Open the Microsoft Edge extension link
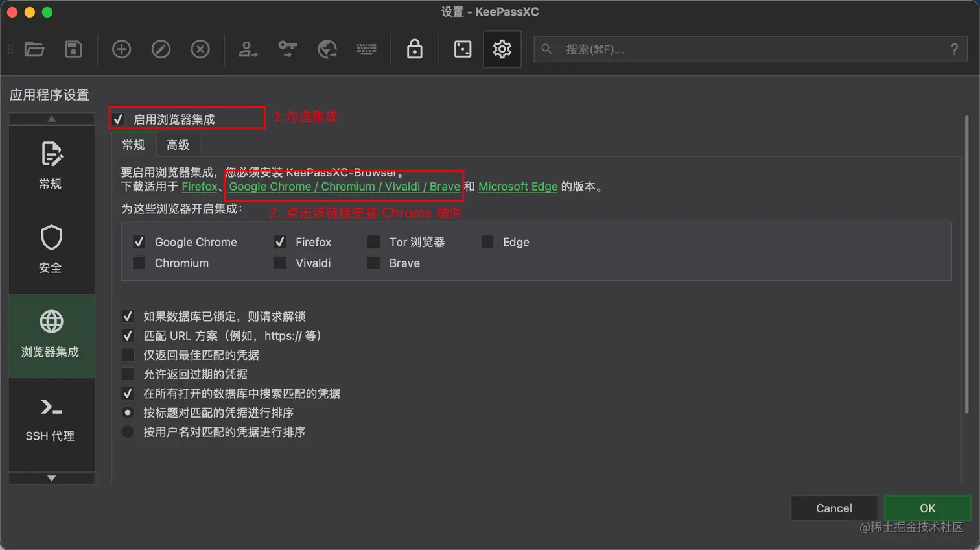Screen dimensions: 980x550 518,187
